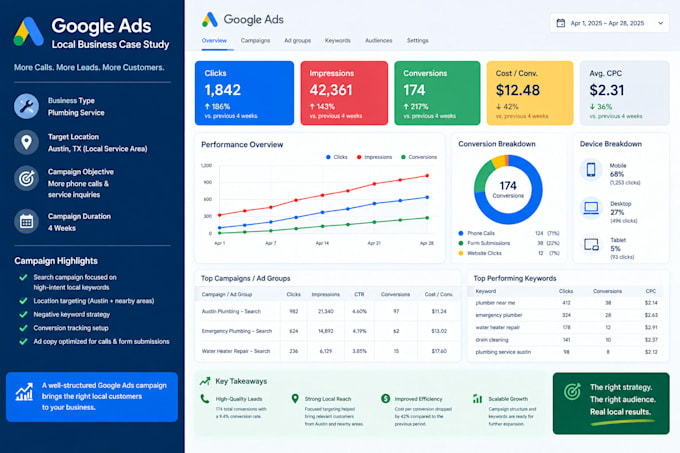Click the Target Location map pin icon

click(26, 142)
